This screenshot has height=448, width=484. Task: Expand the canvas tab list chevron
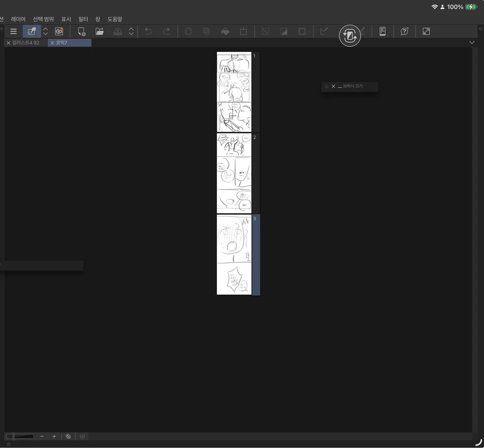click(472, 43)
